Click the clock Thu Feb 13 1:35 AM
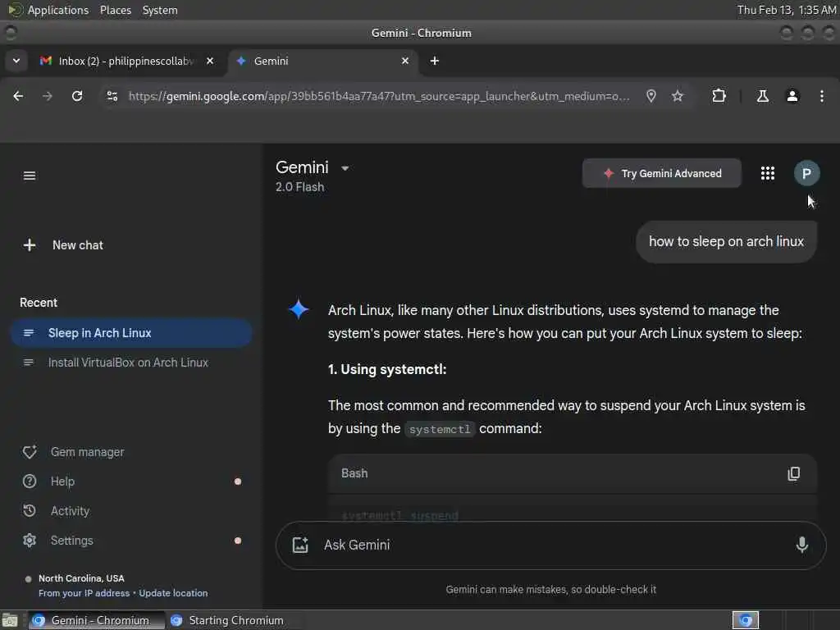This screenshot has width=840, height=630. 786,10
